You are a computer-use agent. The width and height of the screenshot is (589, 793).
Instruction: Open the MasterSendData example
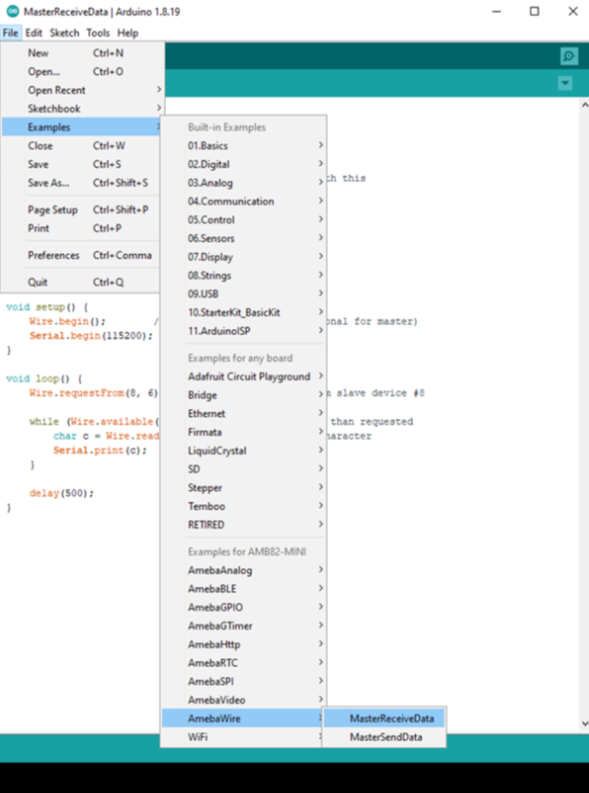(x=384, y=737)
